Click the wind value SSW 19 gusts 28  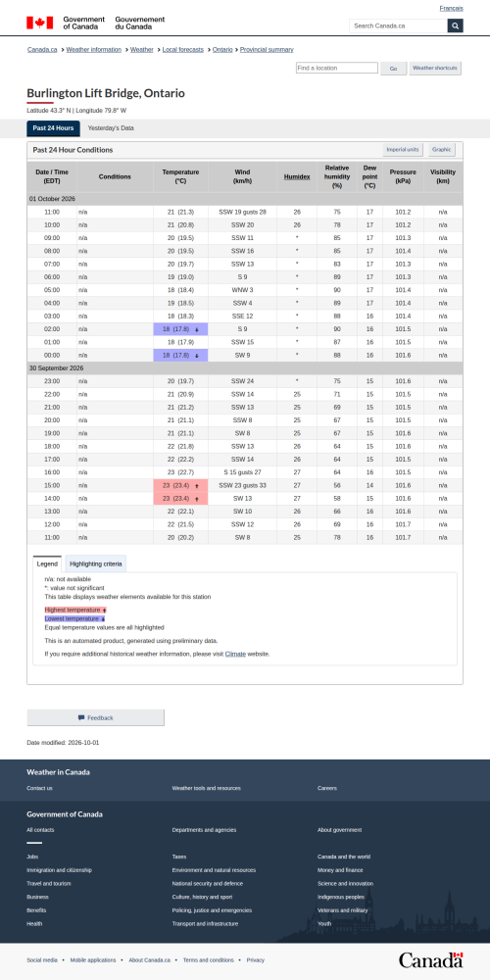click(x=242, y=212)
